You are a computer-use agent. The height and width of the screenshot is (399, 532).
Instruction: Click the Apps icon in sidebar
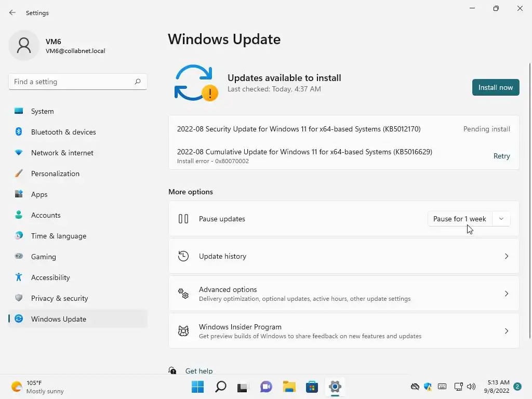coord(19,194)
